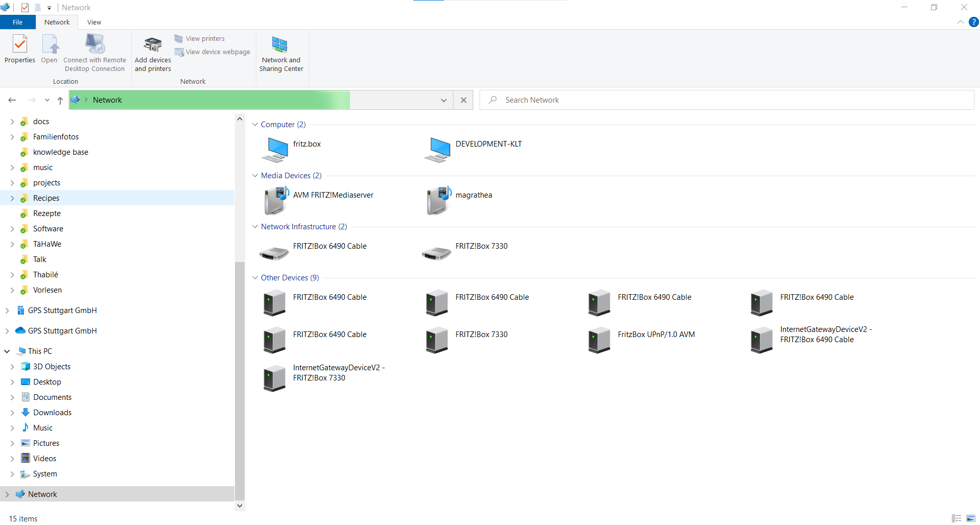The width and height of the screenshot is (980, 525).
Task: Select the DEVELOPMENT-KLT computer
Action: (x=438, y=149)
